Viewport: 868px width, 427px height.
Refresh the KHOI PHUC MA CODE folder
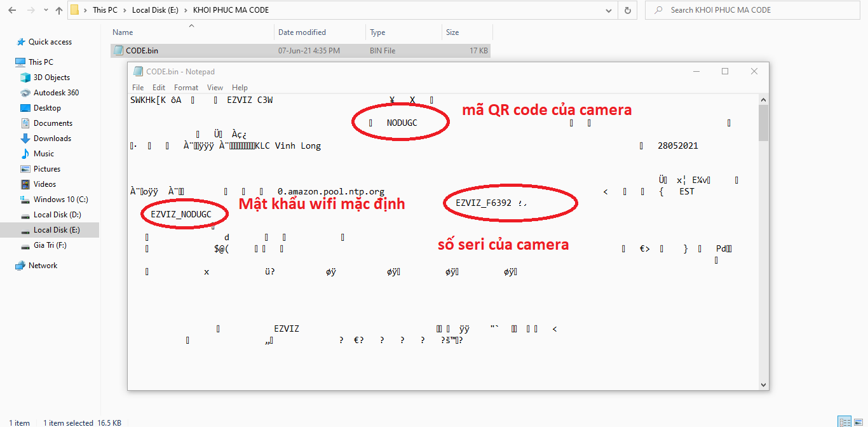pyautogui.click(x=628, y=10)
